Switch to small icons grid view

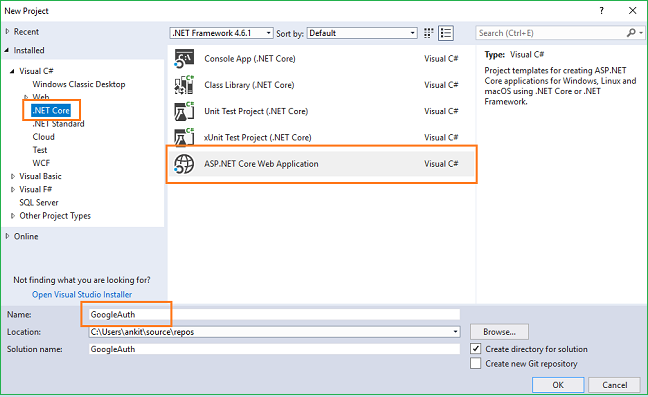coord(429,33)
